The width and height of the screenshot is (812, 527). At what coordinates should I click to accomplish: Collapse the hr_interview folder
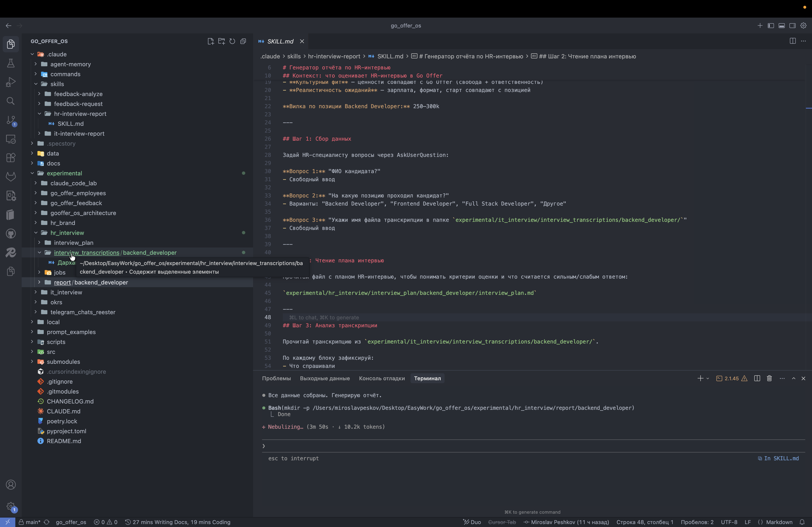[67, 233]
